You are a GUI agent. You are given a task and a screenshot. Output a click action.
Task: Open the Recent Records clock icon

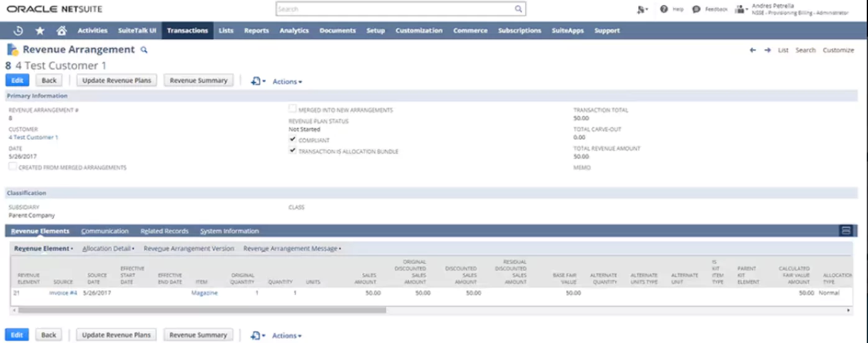19,30
